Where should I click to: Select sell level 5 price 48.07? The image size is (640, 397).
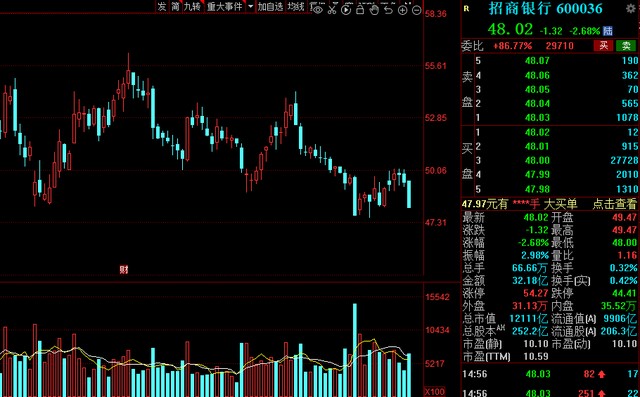537,61
